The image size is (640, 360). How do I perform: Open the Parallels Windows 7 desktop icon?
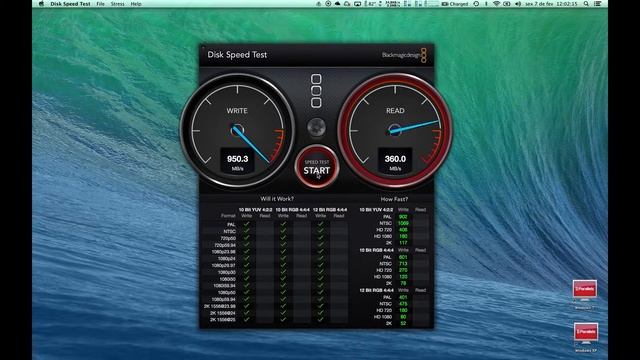click(584, 295)
